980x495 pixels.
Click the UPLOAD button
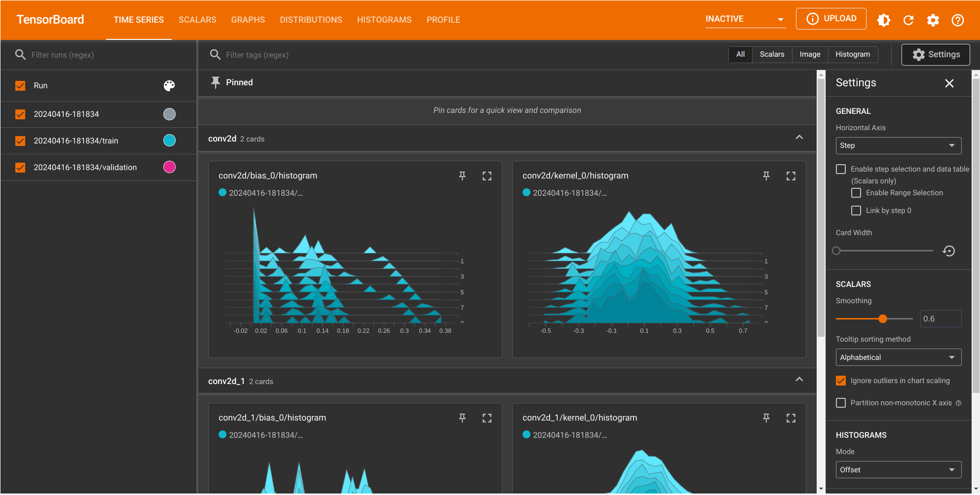(831, 19)
